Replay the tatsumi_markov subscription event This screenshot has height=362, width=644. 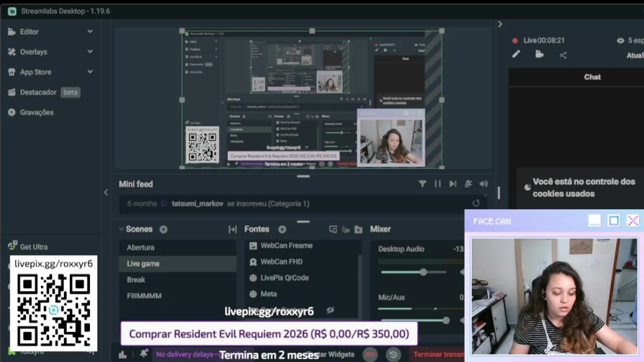tap(476, 203)
